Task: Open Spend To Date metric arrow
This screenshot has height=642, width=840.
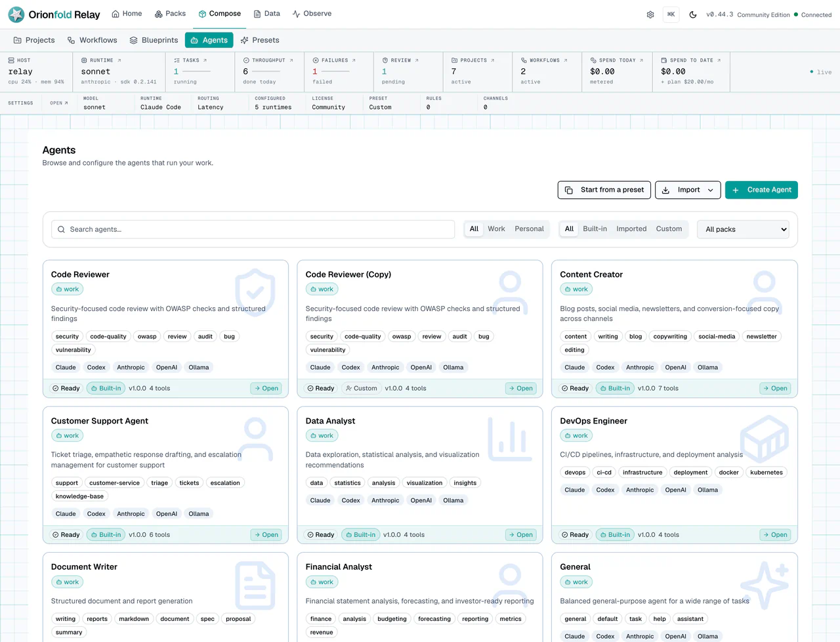Action: (719, 60)
